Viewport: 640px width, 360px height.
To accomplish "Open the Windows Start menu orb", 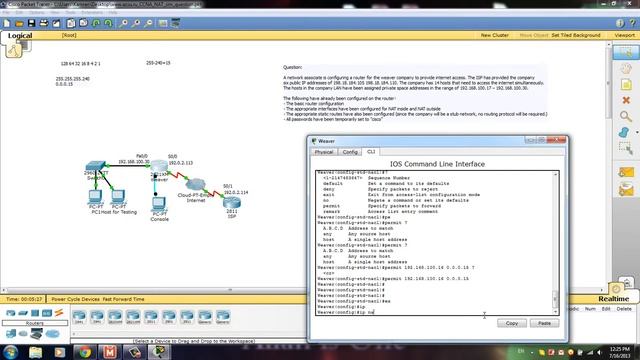I will 11,352.
